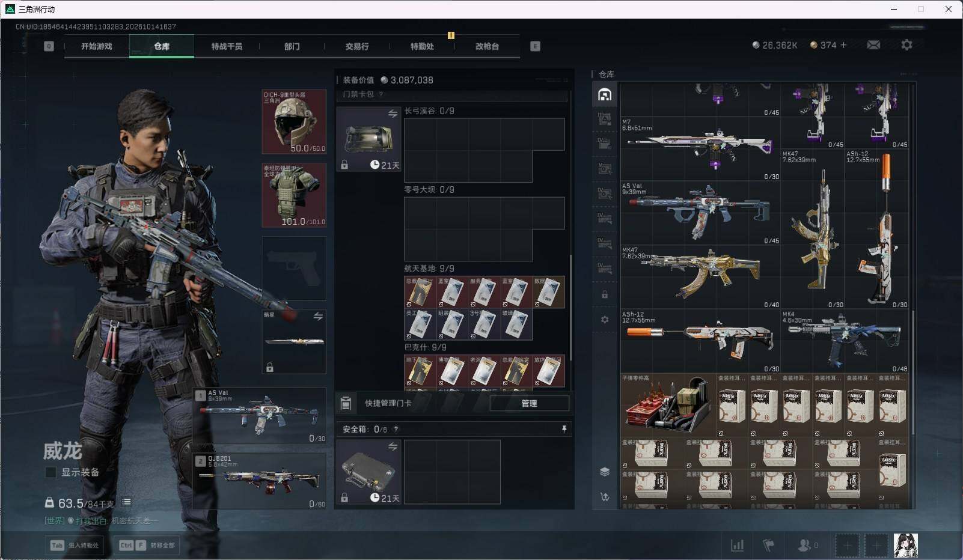Select the M7 6.8x51mm rifle in warehouse
Viewport: 963px width, 560px height.
(x=700, y=149)
